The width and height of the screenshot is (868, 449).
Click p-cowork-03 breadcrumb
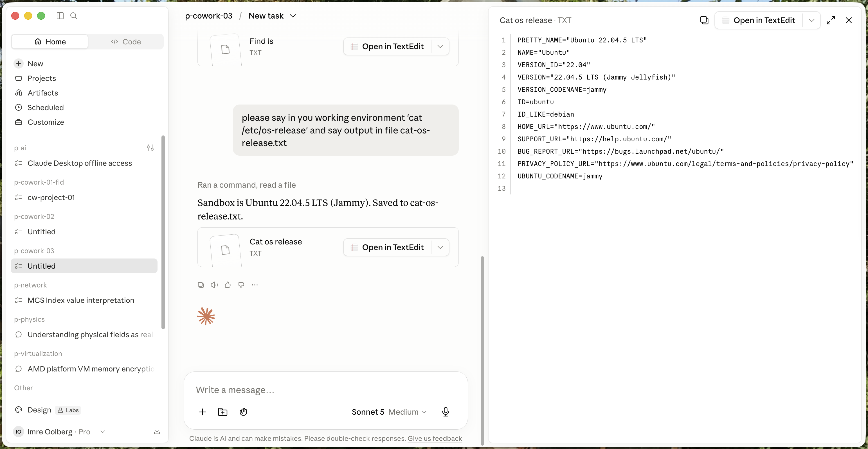click(209, 16)
